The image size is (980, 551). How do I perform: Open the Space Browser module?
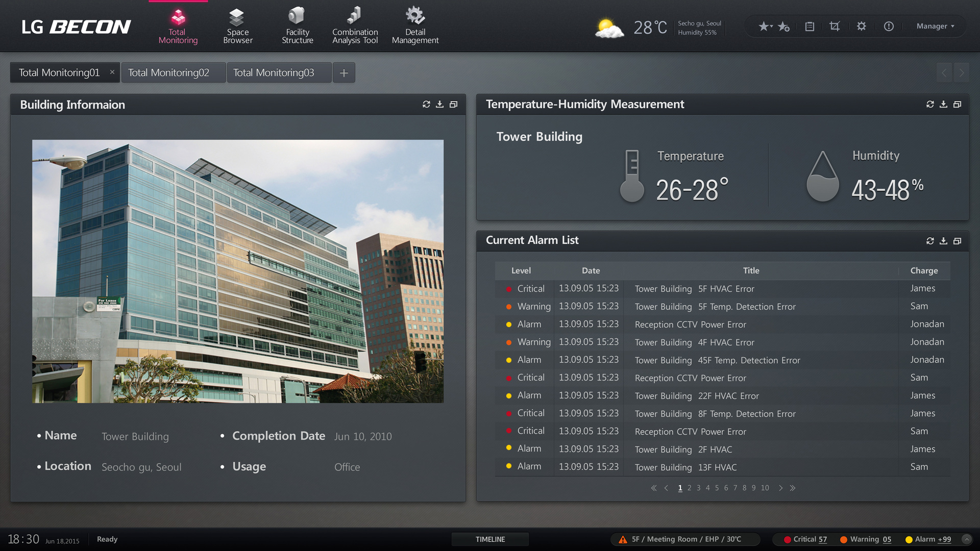click(237, 26)
